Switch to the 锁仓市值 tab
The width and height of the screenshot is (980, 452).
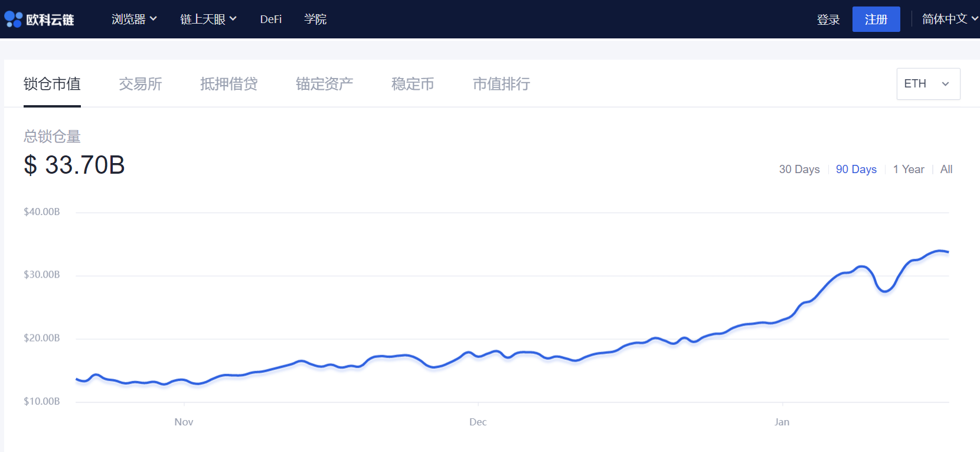[x=52, y=84]
